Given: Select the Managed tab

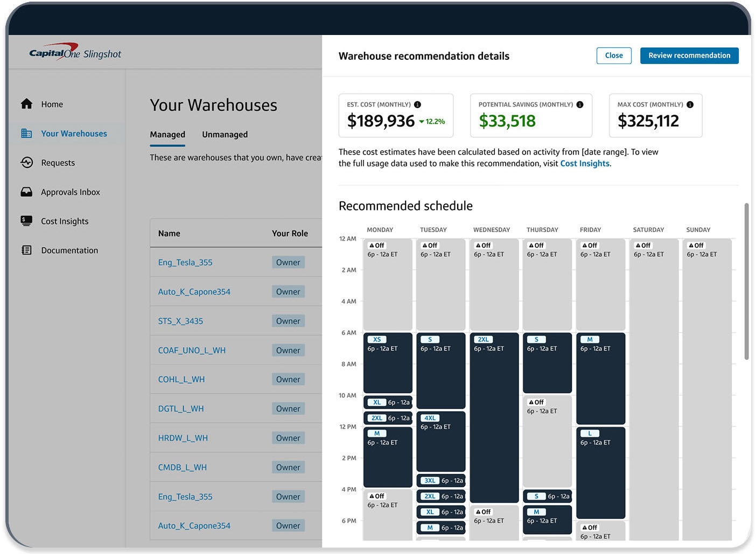Looking at the screenshot, I should point(167,134).
